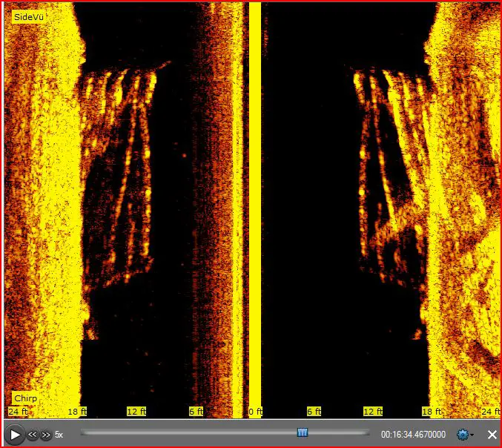Click the 00:16:34 timestamp display
This screenshot has height=448, width=502.
(413, 435)
